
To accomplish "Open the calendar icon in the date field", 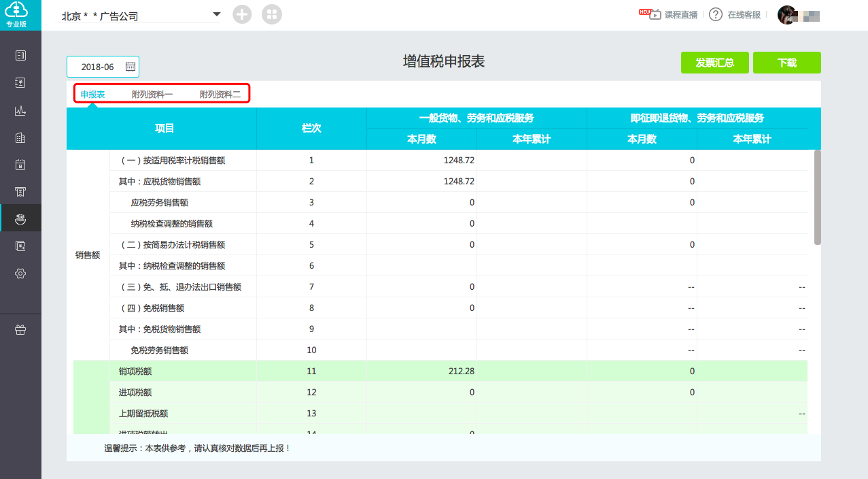I will 131,67.
